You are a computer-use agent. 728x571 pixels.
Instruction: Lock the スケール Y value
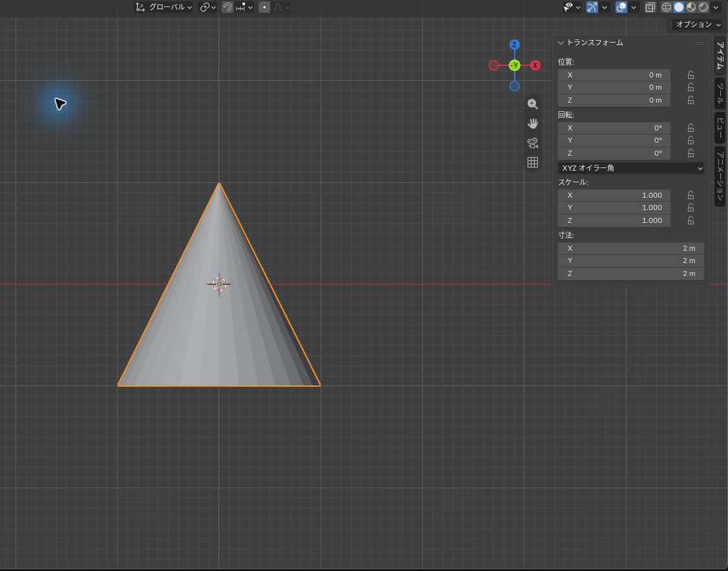(691, 208)
